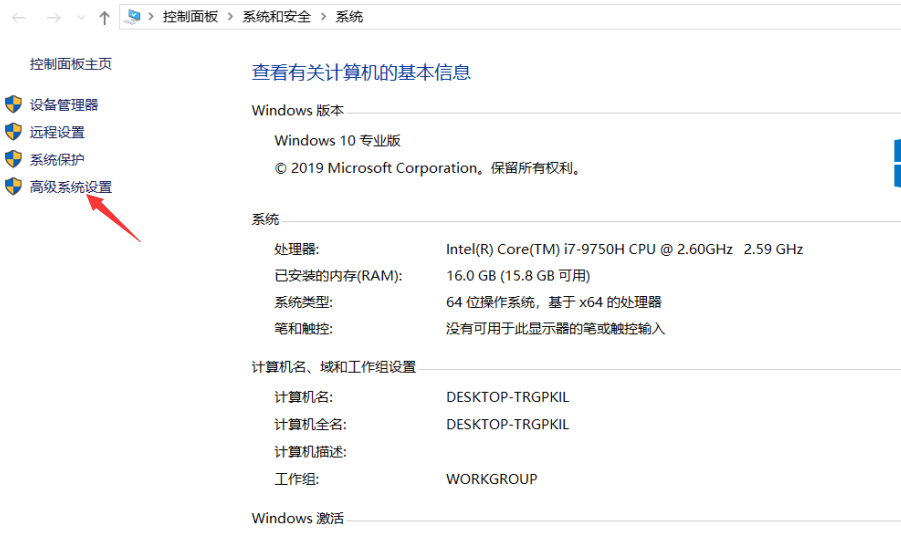The width and height of the screenshot is (901, 533).
Task: Go forward with the forward arrow
Action: [x=53, y=18]
